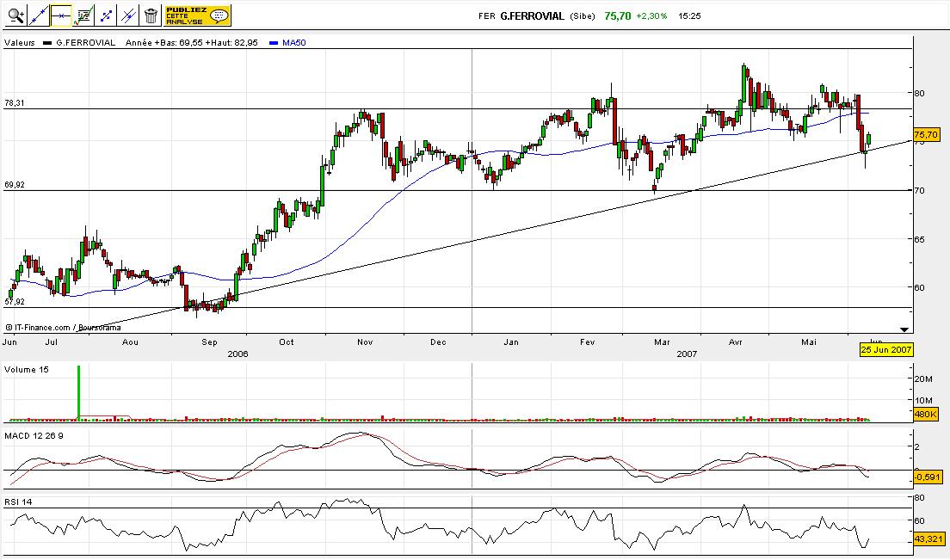Click the large green volume spike bar
This screenshot has height=560, width=950.
(79, 391)
